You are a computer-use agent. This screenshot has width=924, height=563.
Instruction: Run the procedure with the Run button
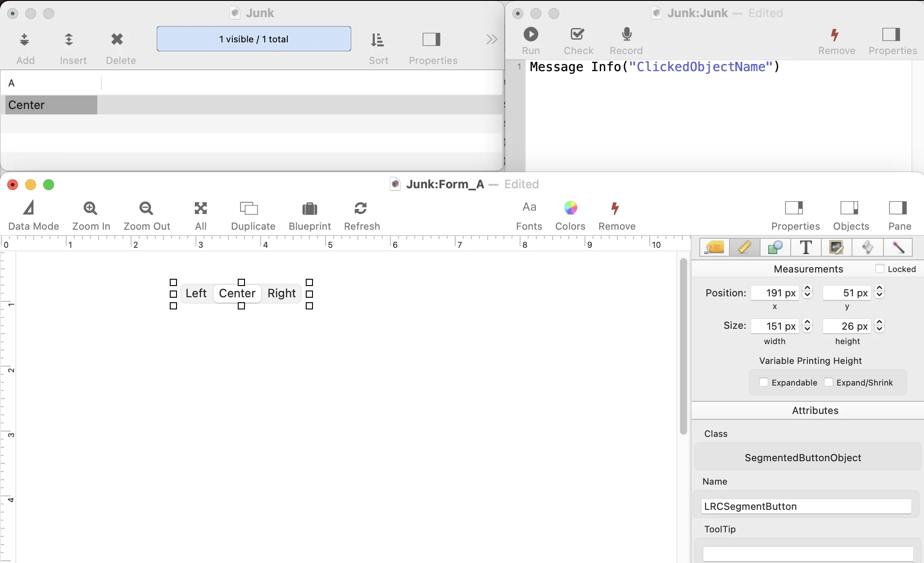pyautogui.click(x=531, y=34)
